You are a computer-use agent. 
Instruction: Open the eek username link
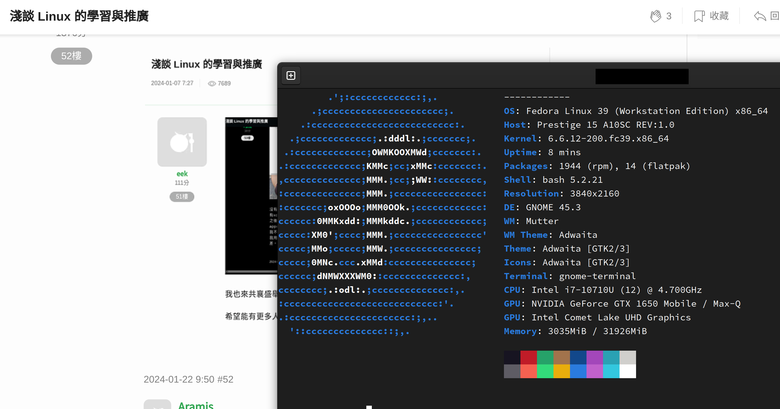[x=182, y=174]
